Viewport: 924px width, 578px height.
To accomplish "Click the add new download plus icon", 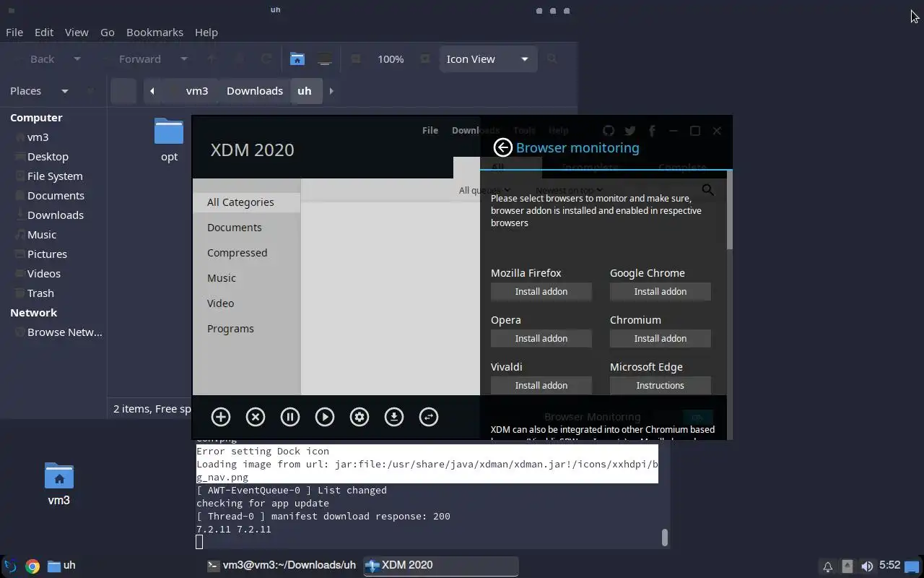I will click(x=221, y=417).
